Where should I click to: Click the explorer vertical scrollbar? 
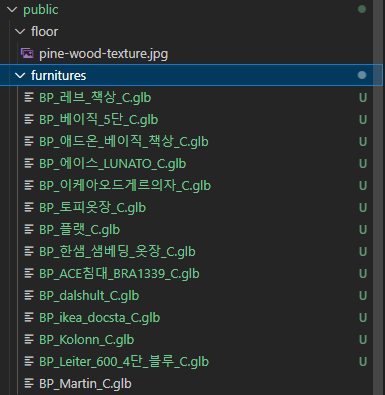pos(378,197)
